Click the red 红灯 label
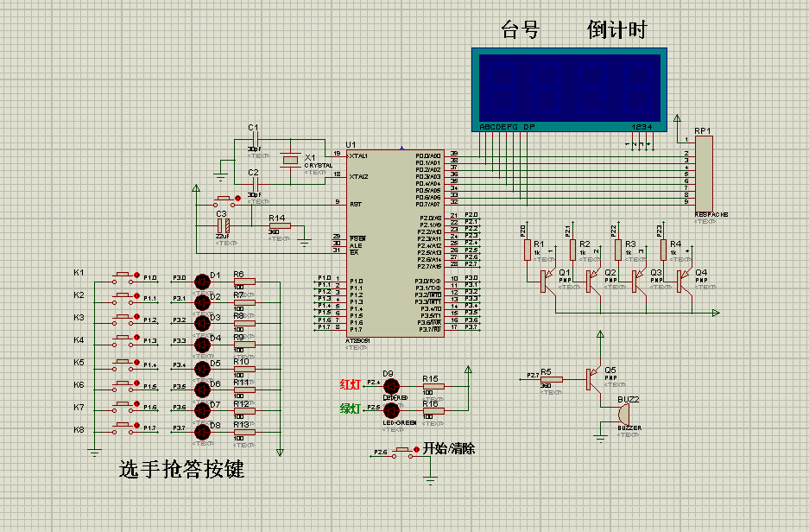This screenshot has height=532, width=809. point(350,384)
